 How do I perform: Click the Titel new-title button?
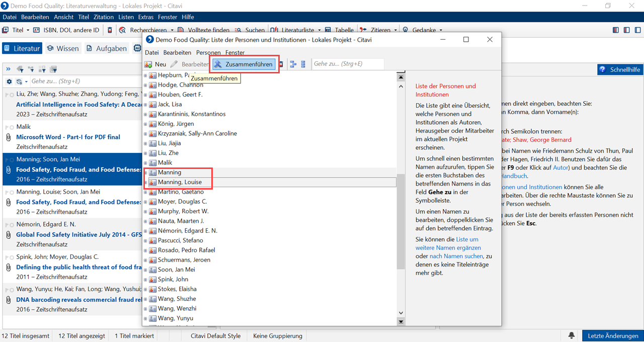point(14,30)
